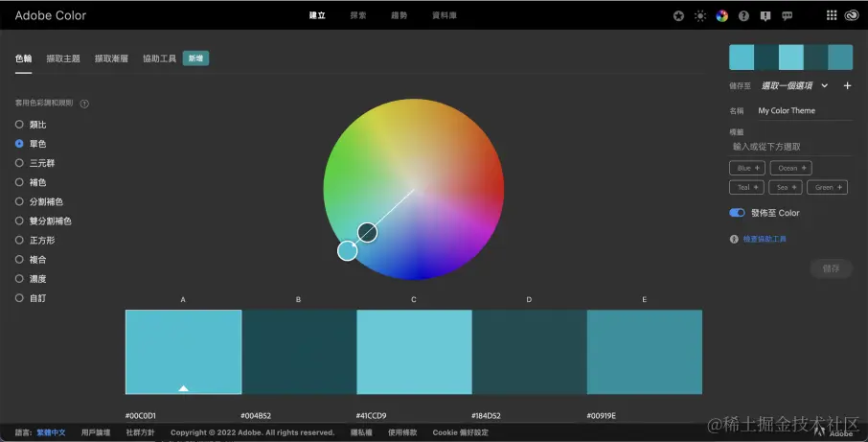
Task: Open the Cookie 偏好設定 footer link
Action: 461,432
